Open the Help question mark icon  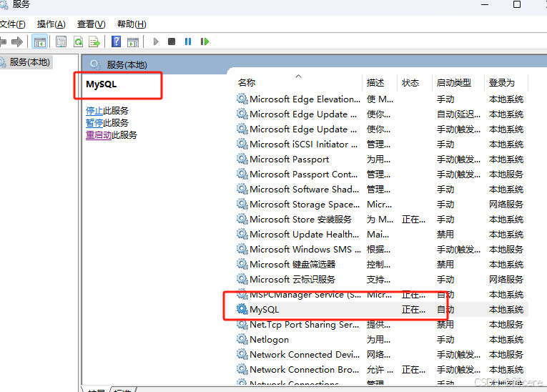116,41
